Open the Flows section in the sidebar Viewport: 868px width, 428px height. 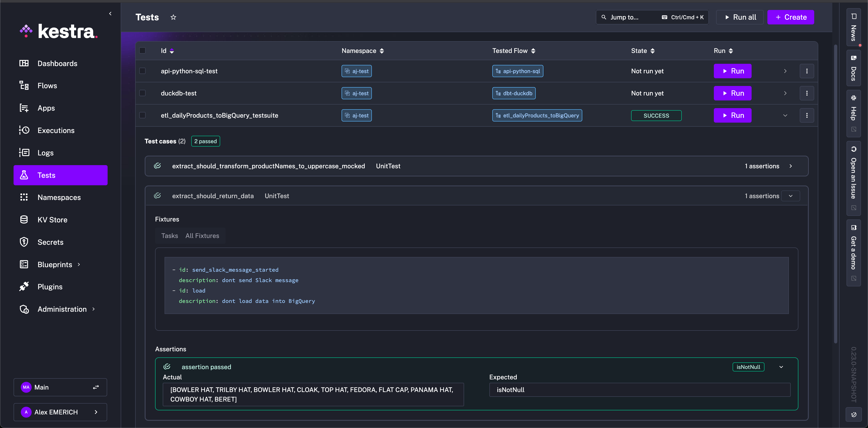click(x=47, y=85)
